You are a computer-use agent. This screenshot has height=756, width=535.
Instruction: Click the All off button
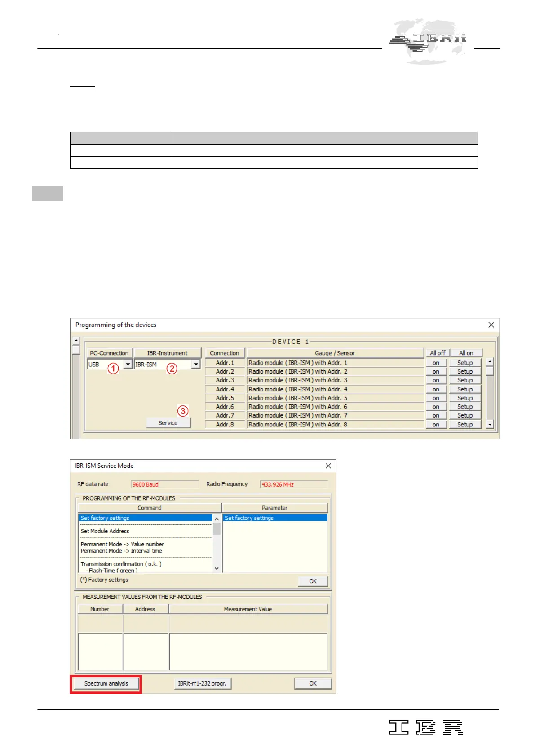tap(438, 353)
